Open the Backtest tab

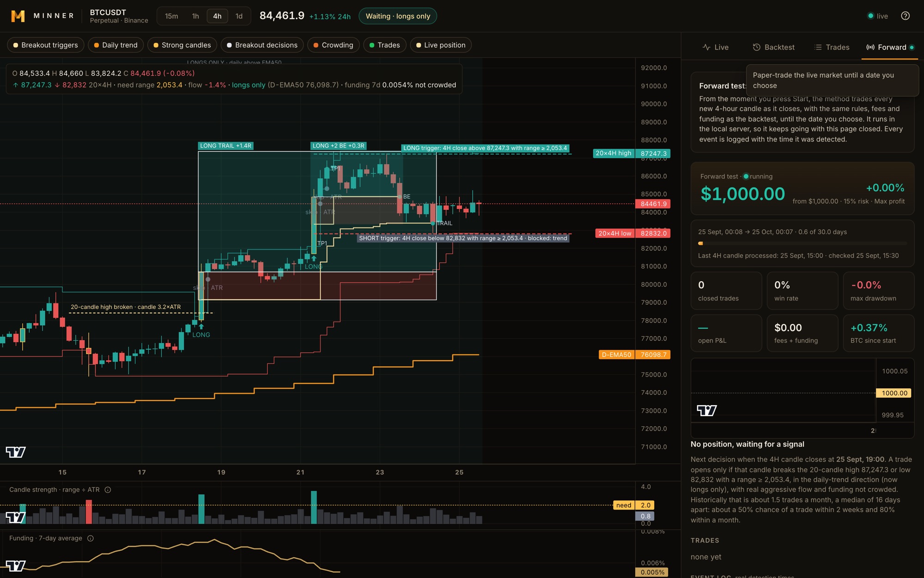coord(774,47)
